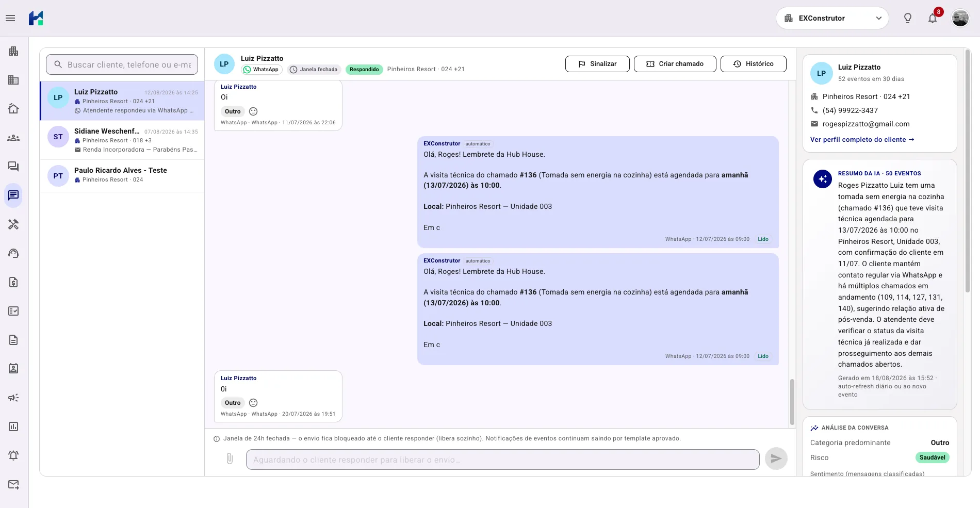Click the ANÁLISE DA CONVERSA heading
Screen dimensions: 980x508
[x=855, y=428]
